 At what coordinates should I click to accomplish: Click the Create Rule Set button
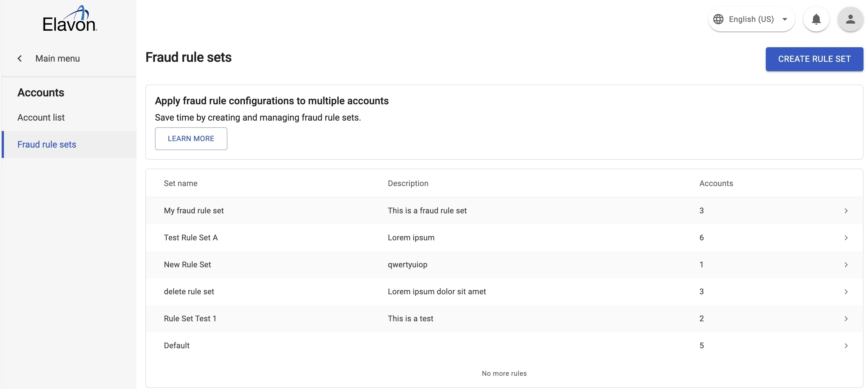(x=814, y=59)
